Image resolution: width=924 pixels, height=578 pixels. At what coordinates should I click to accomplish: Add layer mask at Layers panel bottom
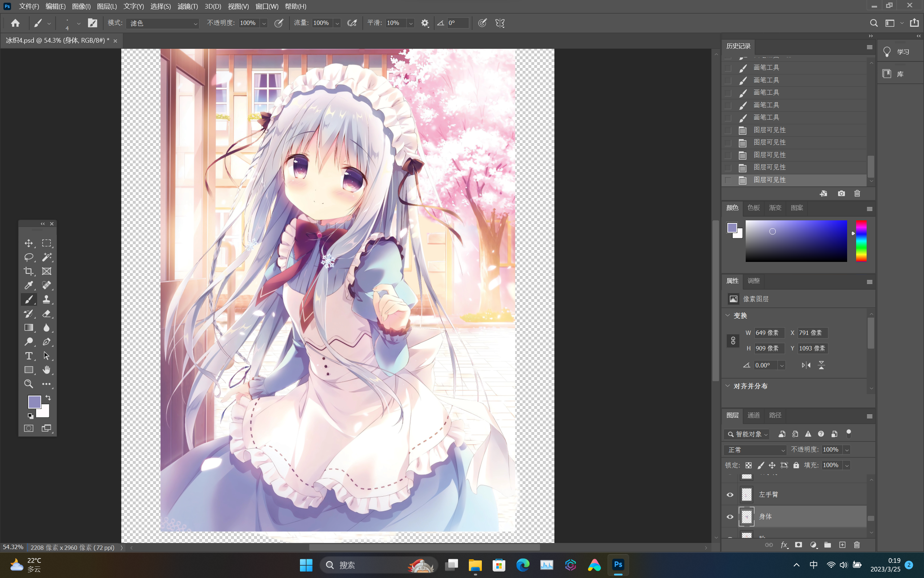798,545
